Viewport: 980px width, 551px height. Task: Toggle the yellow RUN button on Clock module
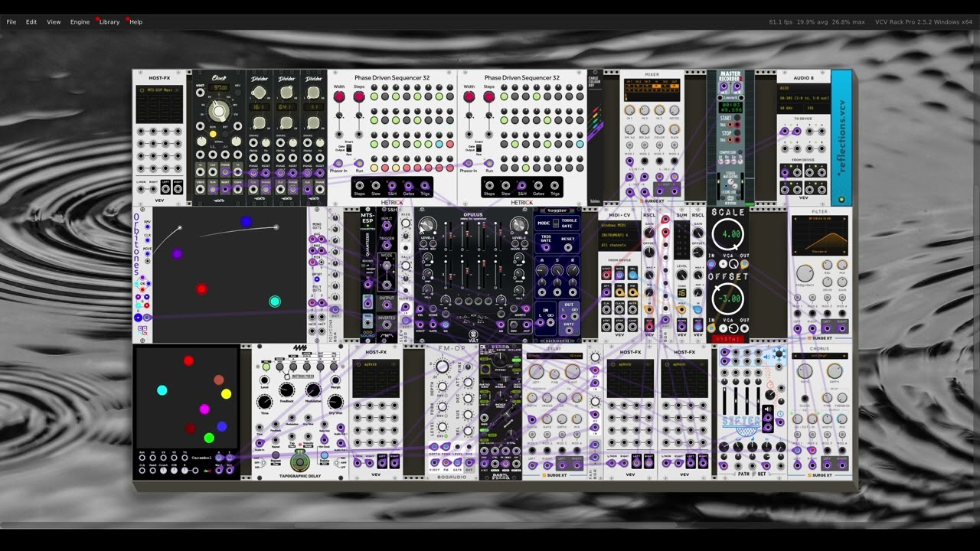click(x=213, y=134)
